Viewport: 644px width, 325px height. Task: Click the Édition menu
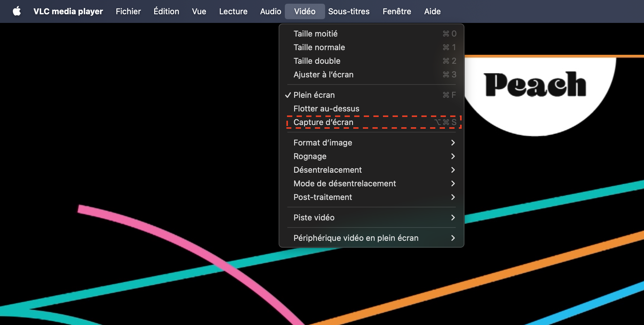(x=166, y=11)
